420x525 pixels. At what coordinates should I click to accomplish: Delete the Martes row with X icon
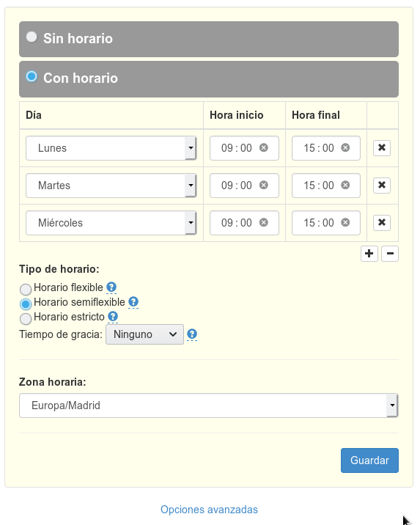coord(381,186)
